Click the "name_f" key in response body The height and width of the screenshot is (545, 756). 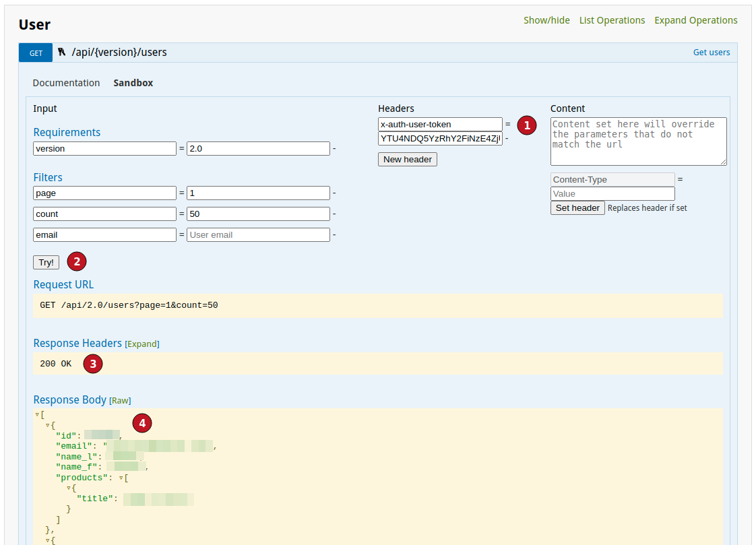pos(77,467)
